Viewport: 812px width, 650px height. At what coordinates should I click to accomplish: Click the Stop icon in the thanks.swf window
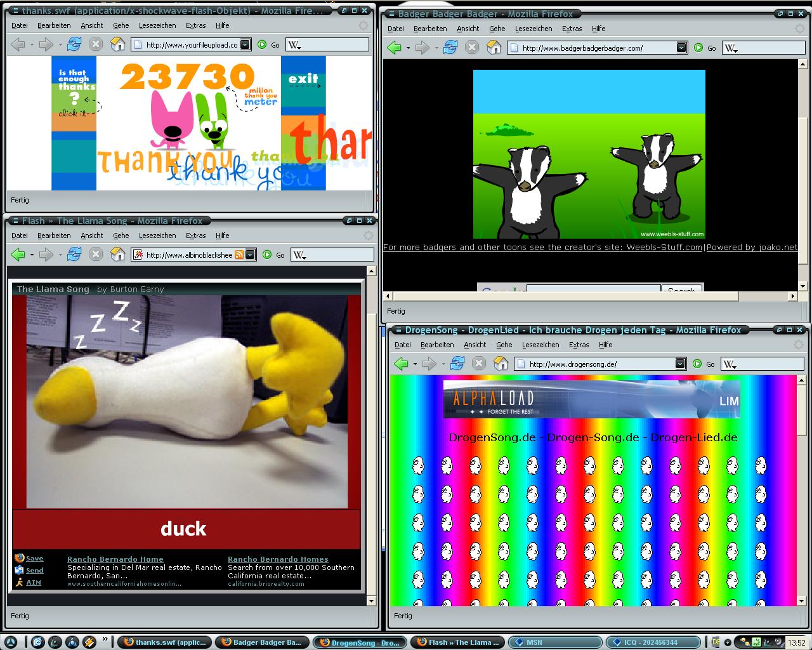(96, 44)
